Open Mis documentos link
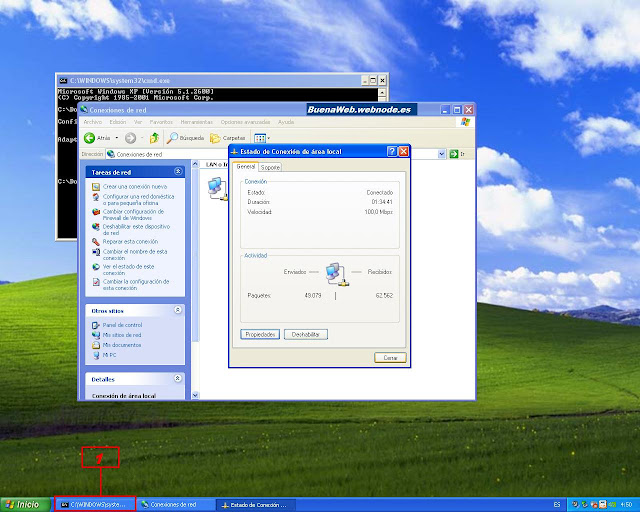The height and width of the screenshot is (512, 640). tap(122, 345)
